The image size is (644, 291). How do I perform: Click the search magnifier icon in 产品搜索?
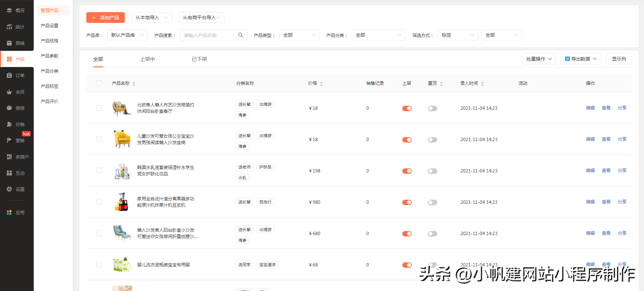tap(240, 35)
